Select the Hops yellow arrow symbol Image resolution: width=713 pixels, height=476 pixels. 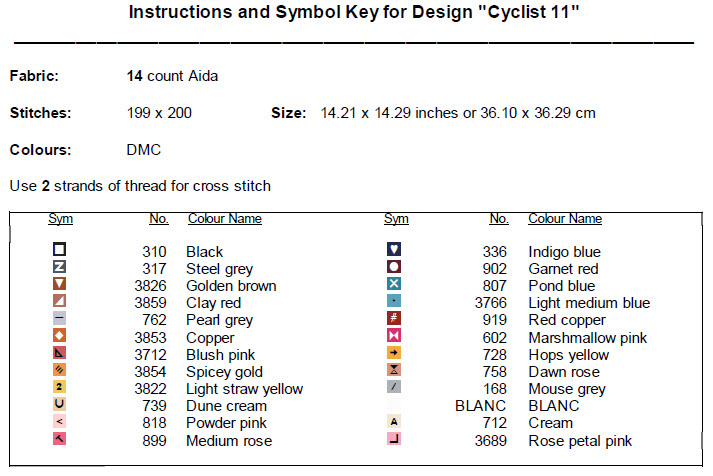[394, 354]
